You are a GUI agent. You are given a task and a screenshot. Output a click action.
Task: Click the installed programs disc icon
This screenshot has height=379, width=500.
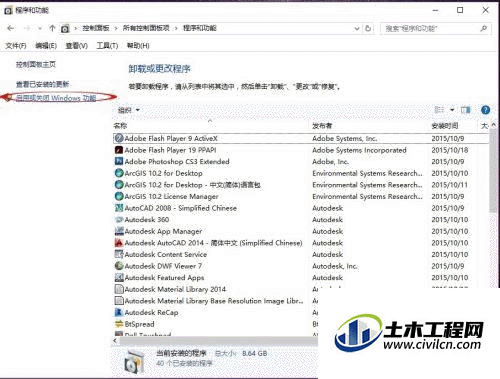pos(133,362)
